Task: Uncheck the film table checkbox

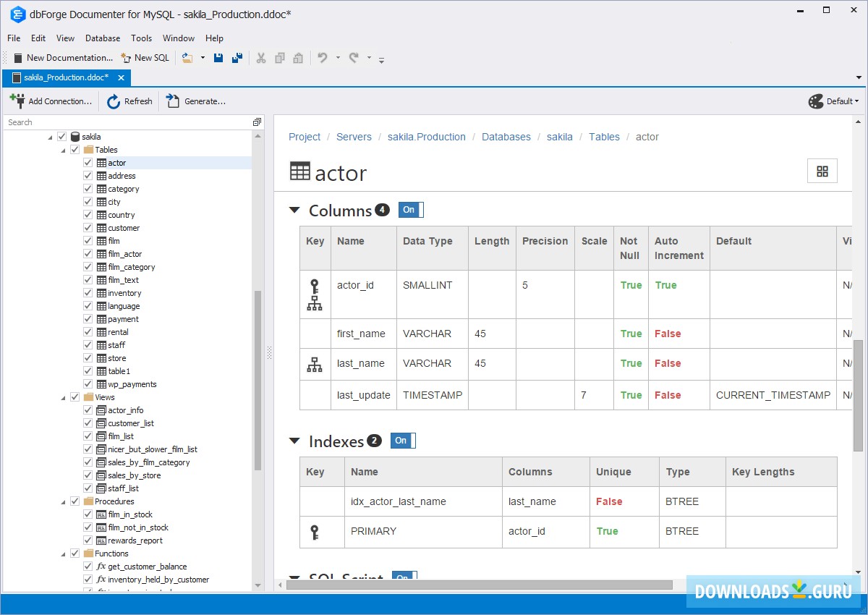Action: click(89, 240)
